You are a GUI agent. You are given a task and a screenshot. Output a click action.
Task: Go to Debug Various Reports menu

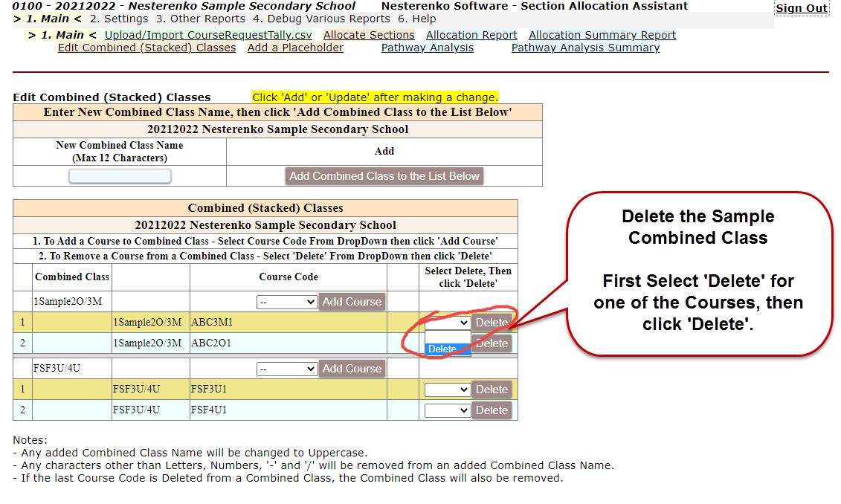point(321,19)
